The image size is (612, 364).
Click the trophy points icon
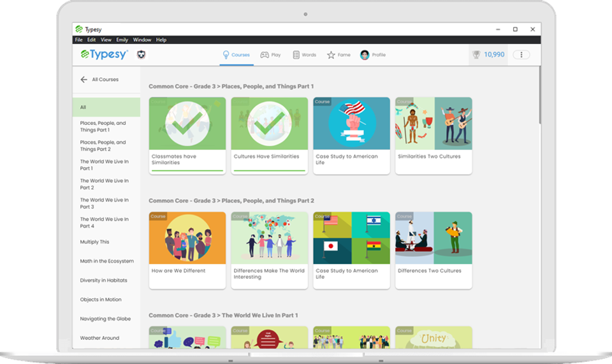click(x=476, y=55)
